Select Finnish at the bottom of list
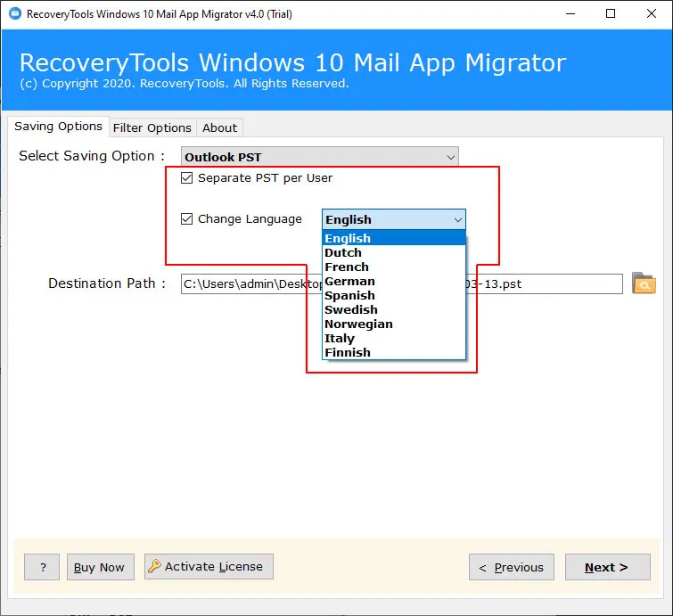 coord(348,353)
